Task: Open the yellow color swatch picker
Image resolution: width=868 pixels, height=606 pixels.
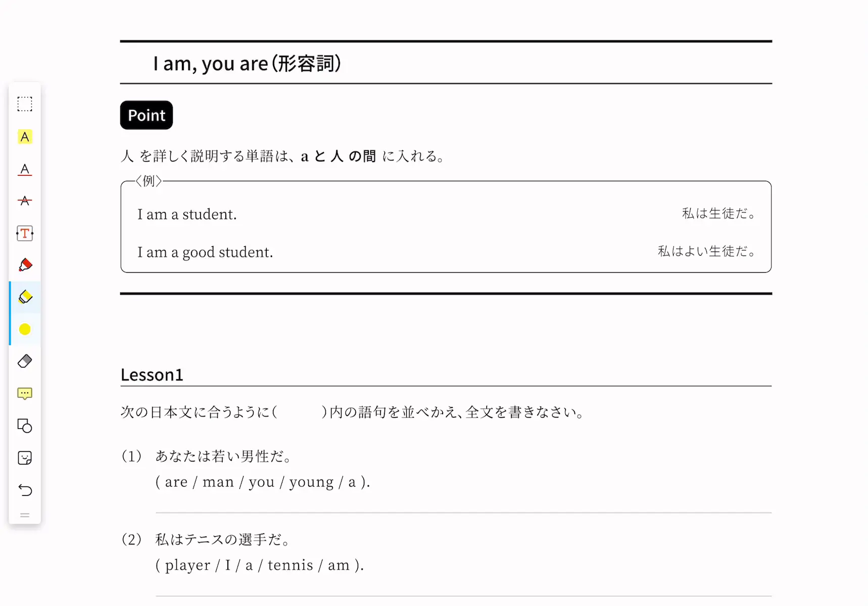Action: (x=25, y=329)
